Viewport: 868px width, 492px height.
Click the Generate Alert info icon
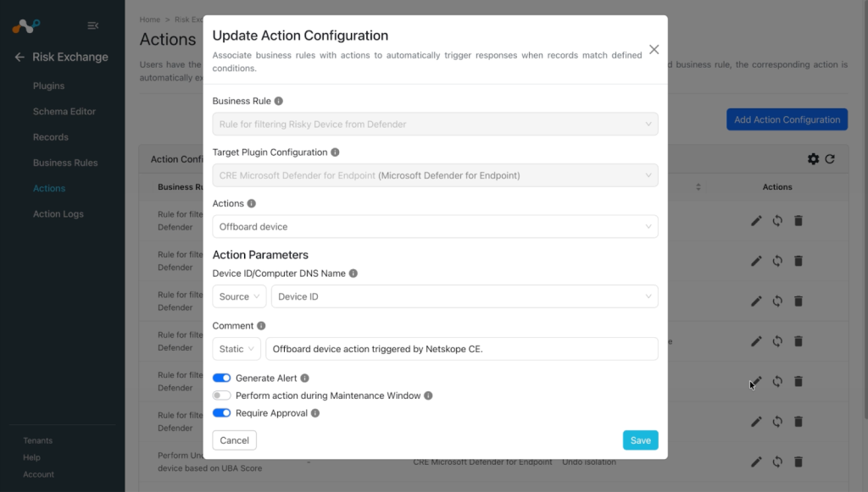304,379
